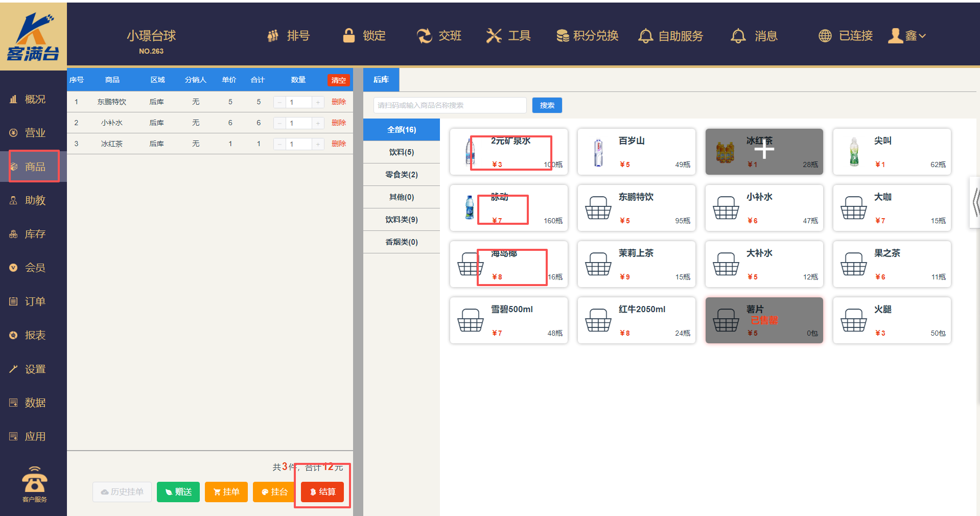The image size is (980, 516).
Task: Expand the collapsed right-edge side panel
Action: [x=975, y=202]
